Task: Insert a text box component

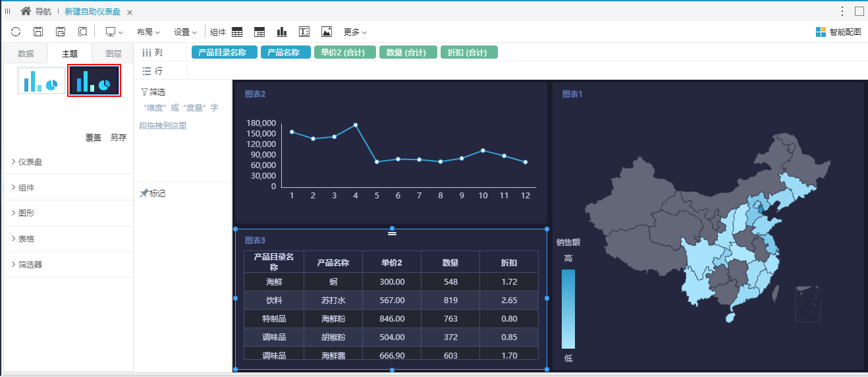Action: coord(304,32)
